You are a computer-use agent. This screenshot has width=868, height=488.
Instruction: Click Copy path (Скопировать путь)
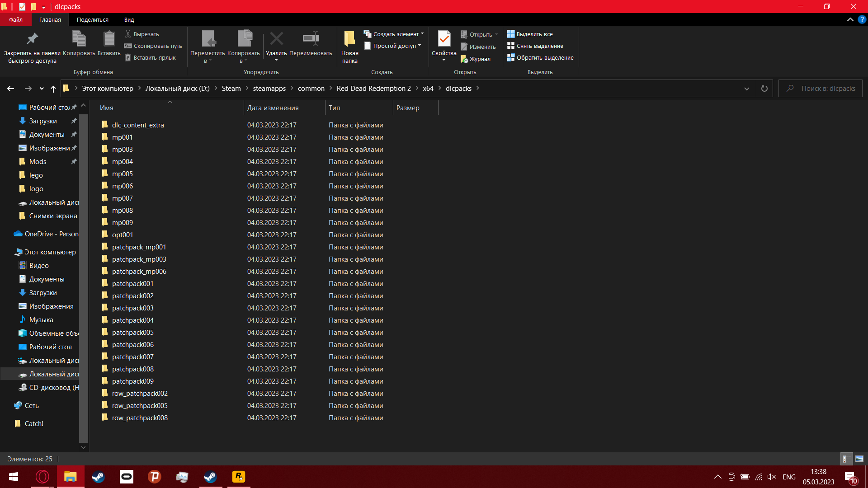pyautogui.click(x=153, y=46)
